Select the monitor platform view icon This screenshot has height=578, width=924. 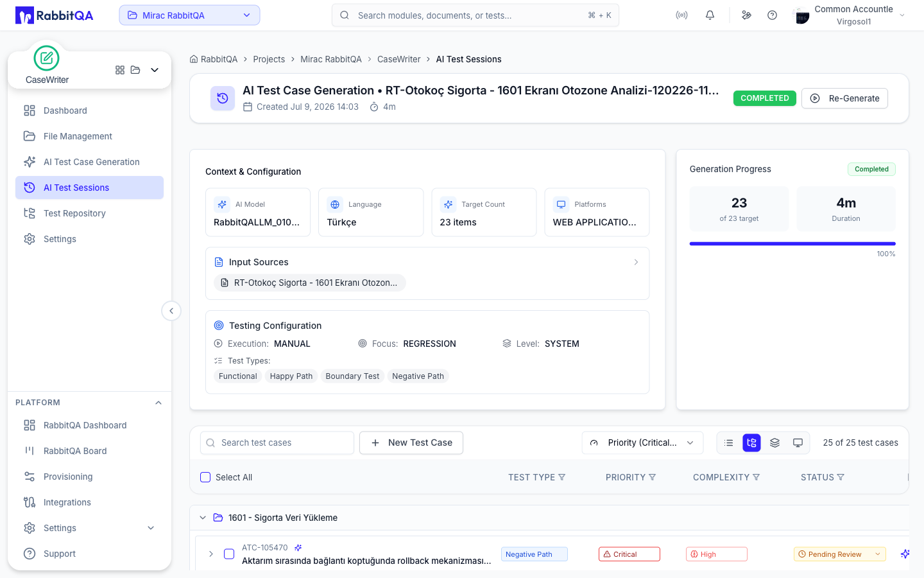click(x=798, y=442)
